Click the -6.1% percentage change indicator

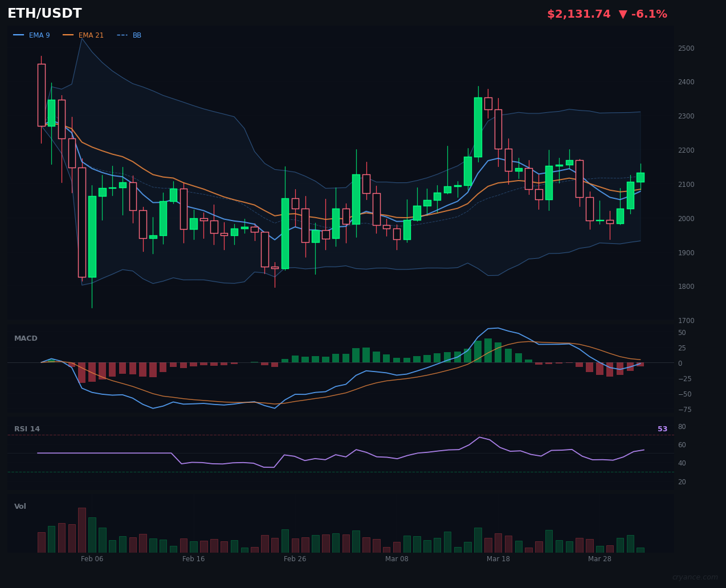pos(650,14)
